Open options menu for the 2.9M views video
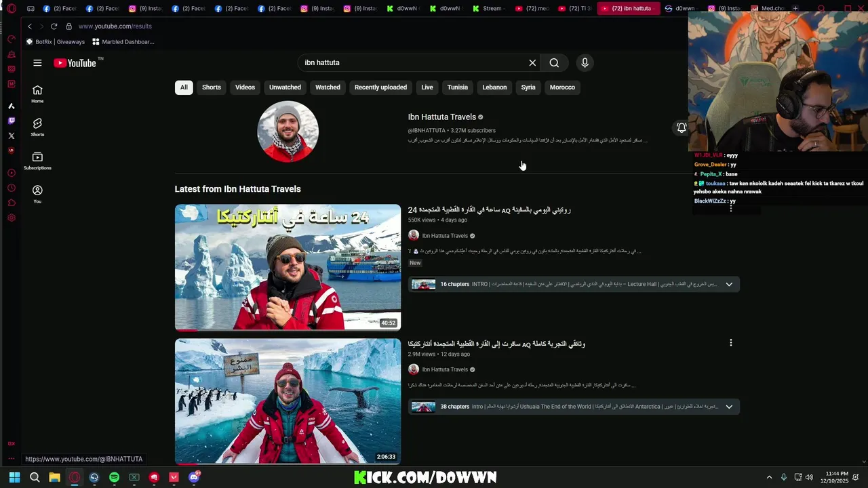Viewport: 868px width, 488px height. (x=730, y=343)
